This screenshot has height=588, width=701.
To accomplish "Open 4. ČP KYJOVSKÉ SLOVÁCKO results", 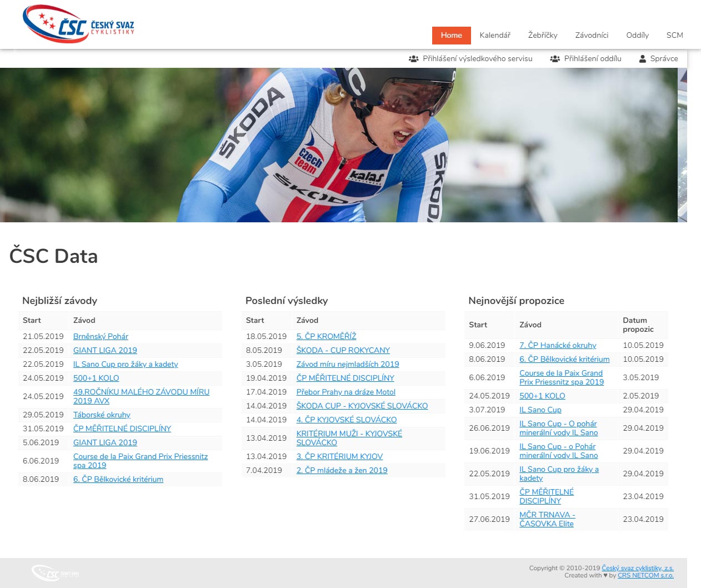I will coord(347,420).
